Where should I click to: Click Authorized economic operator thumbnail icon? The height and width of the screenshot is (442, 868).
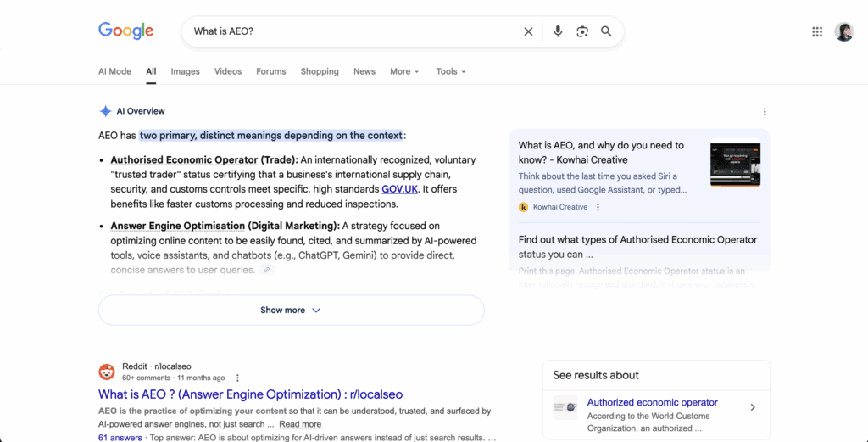pyautogui.click(x=565, y=407)
